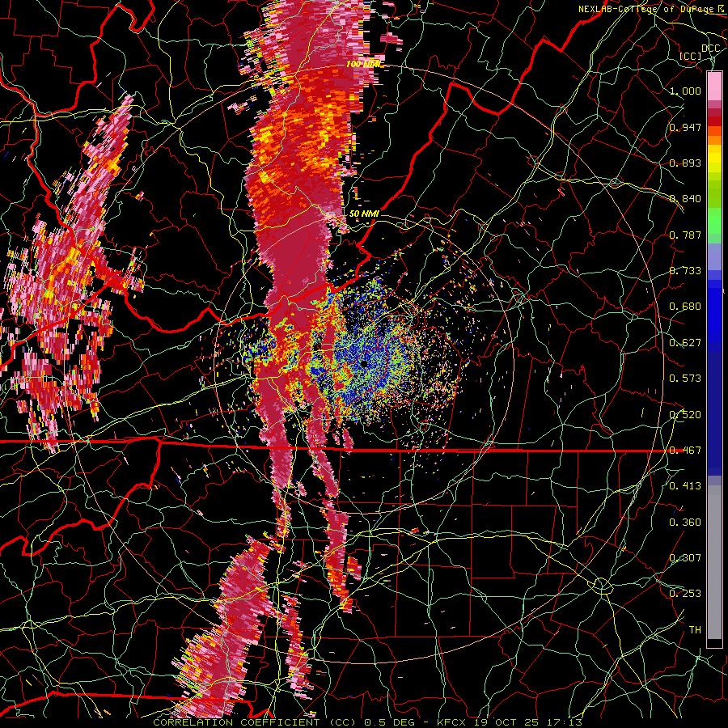Click the 0.733 scale value

685,271
